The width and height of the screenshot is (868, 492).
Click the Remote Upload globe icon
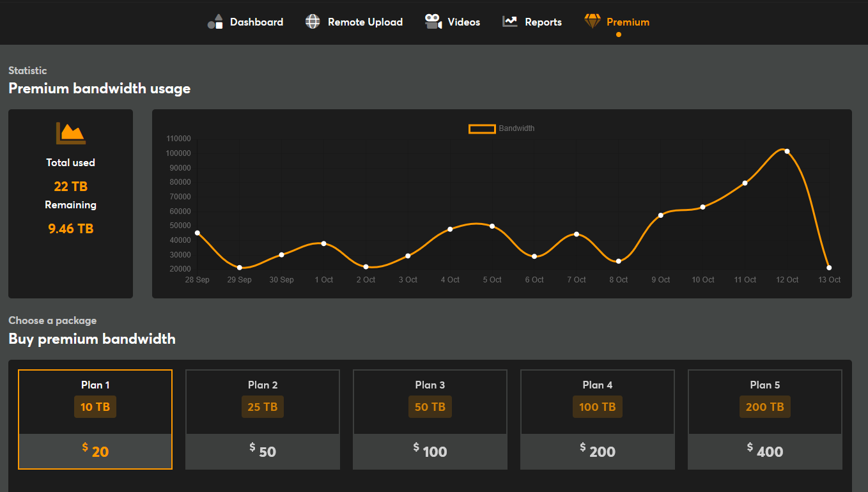(x=313, y=22)
